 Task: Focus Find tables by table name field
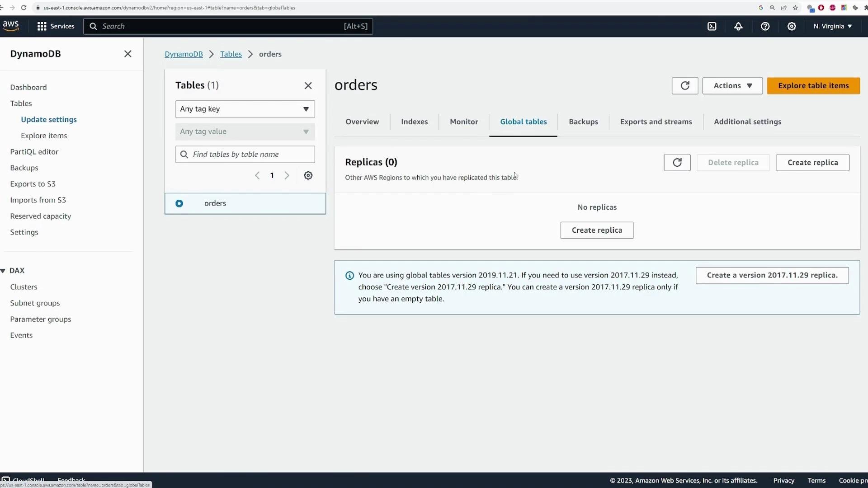tap(245, 155)
